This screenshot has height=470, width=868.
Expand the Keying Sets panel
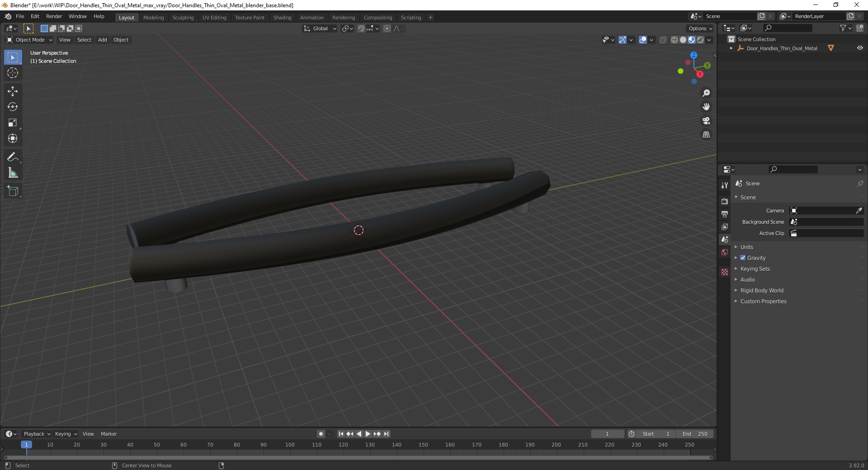pos(755,268)
